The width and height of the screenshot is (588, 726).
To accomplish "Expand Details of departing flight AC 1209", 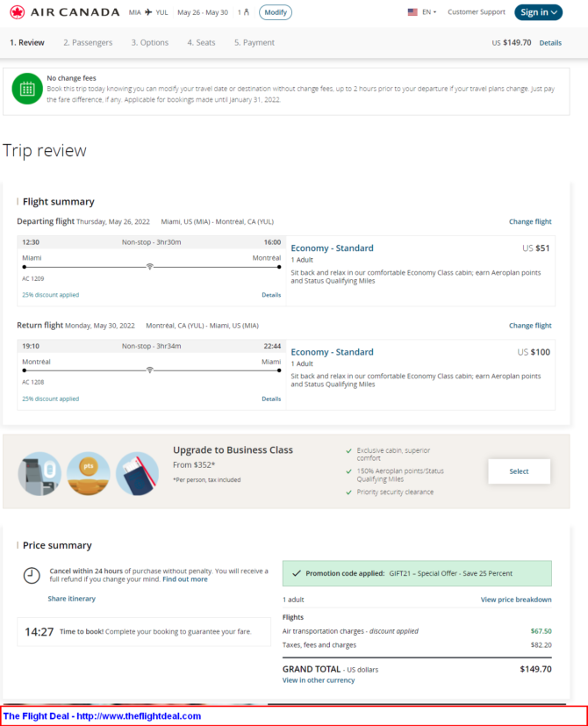I will [x=271, y=295].
